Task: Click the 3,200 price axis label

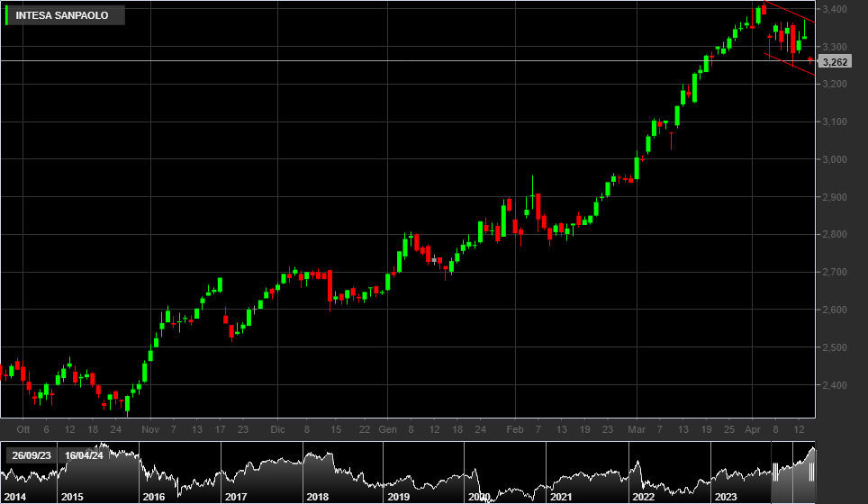Action: pyautogui.click(x=834, y=84)
